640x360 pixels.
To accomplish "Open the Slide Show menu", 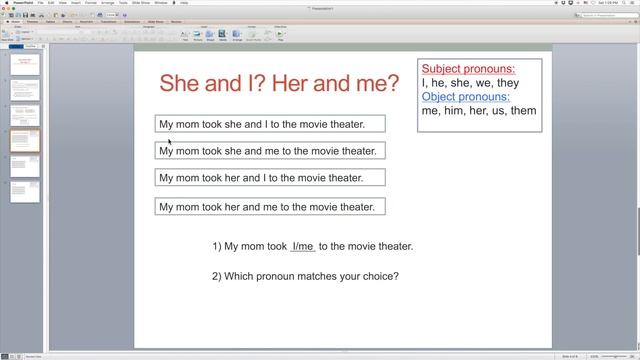I will click(141, 3).
